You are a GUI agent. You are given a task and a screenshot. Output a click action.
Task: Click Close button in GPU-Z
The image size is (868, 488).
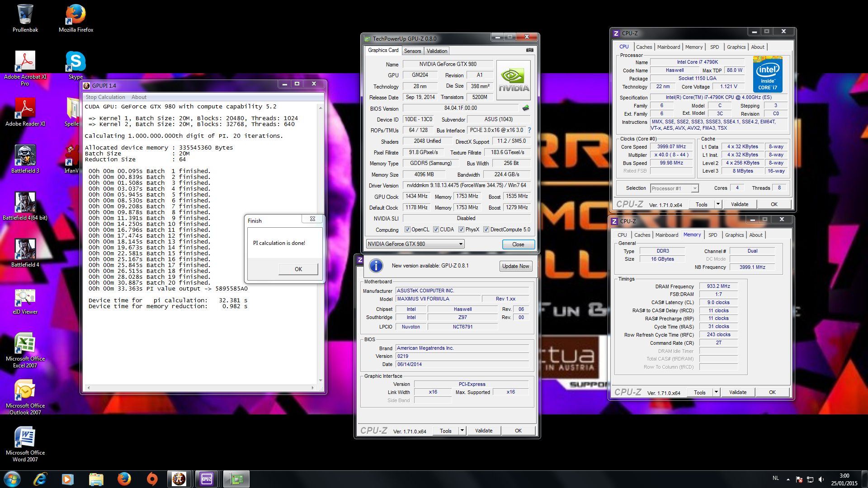518,244
